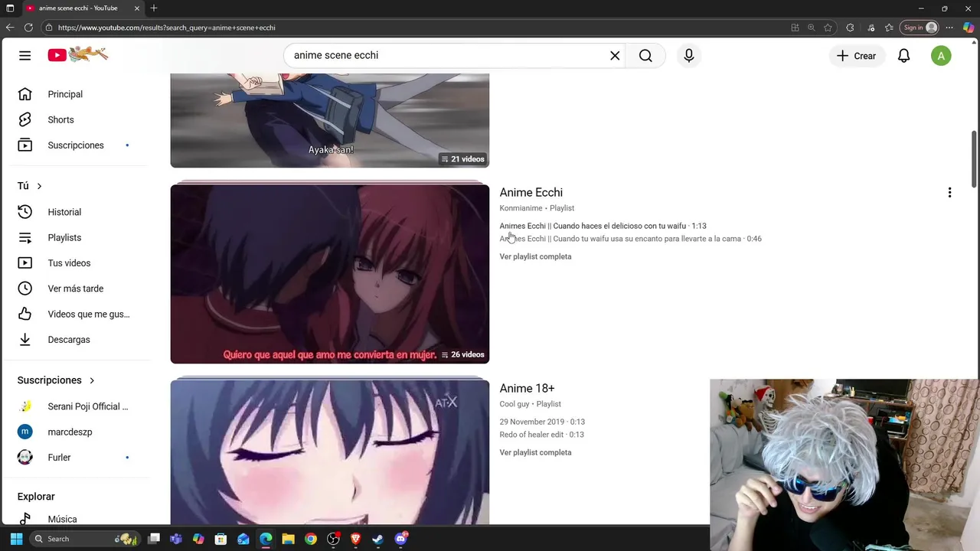Add this page to favorites with the star
The width and height of the screenshot is (980, 551).
tap(828, 28)
